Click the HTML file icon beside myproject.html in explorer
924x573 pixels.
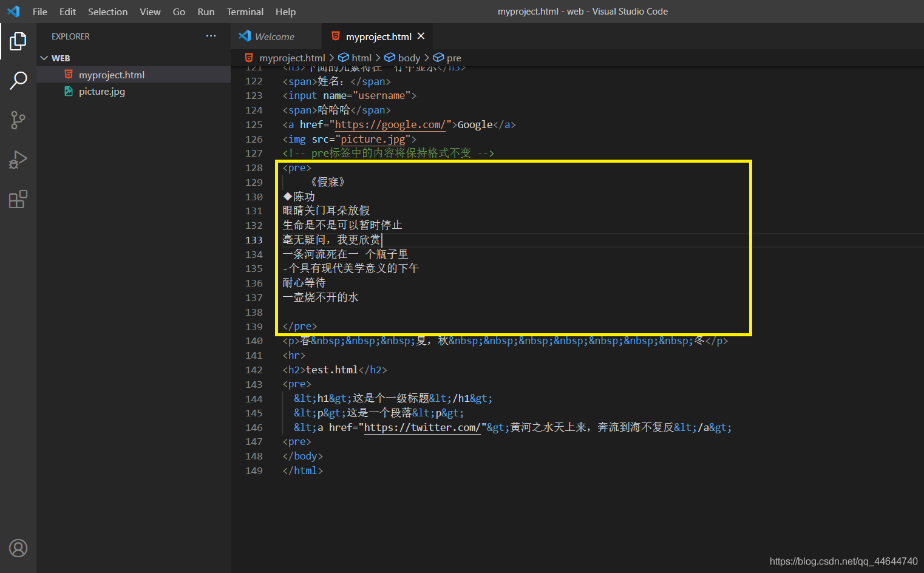pos(69,74)
